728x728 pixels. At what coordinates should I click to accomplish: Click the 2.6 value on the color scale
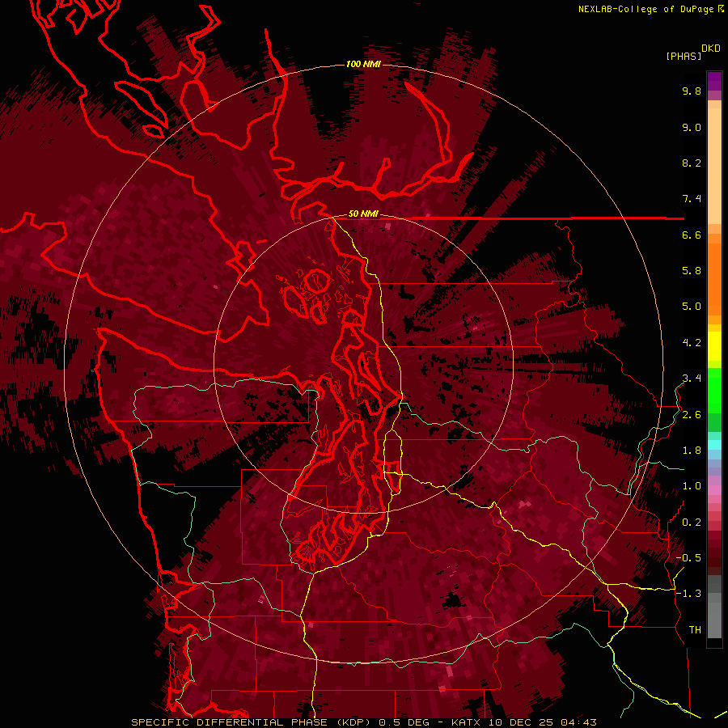pos(692,415)
